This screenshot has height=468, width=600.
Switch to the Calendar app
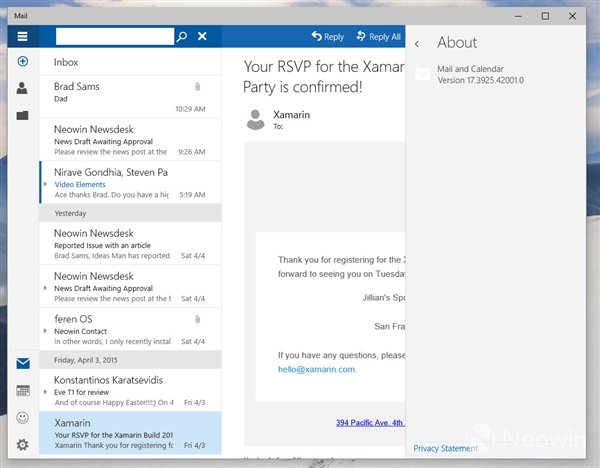point(22,391)
